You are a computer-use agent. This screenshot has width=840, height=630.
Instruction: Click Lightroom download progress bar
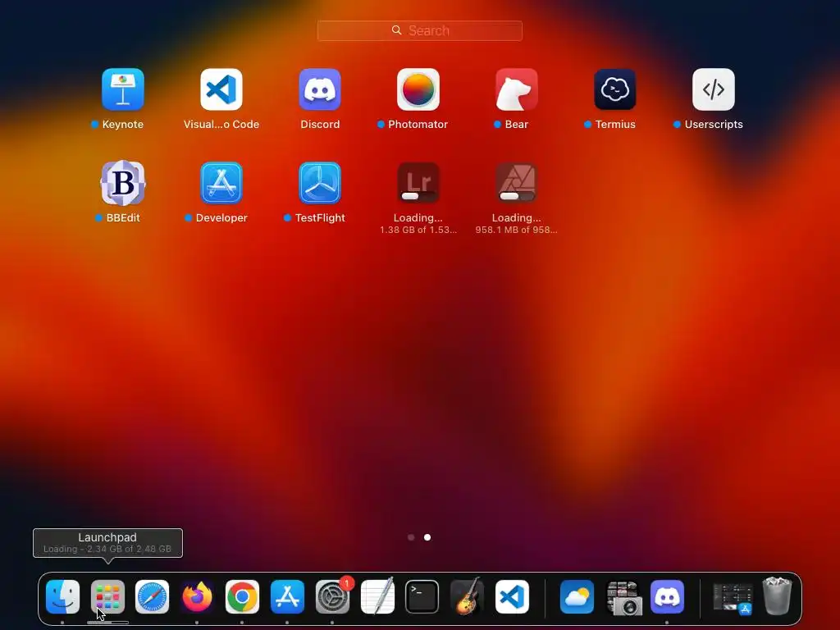click(x=418, y=197)
